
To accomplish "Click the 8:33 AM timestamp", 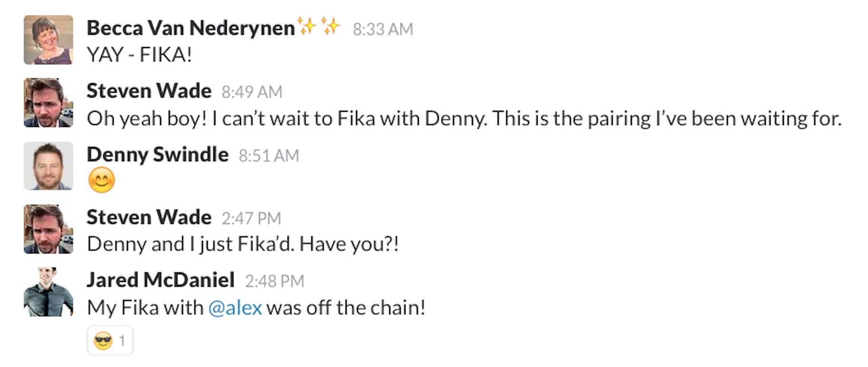I will [383, 29].
